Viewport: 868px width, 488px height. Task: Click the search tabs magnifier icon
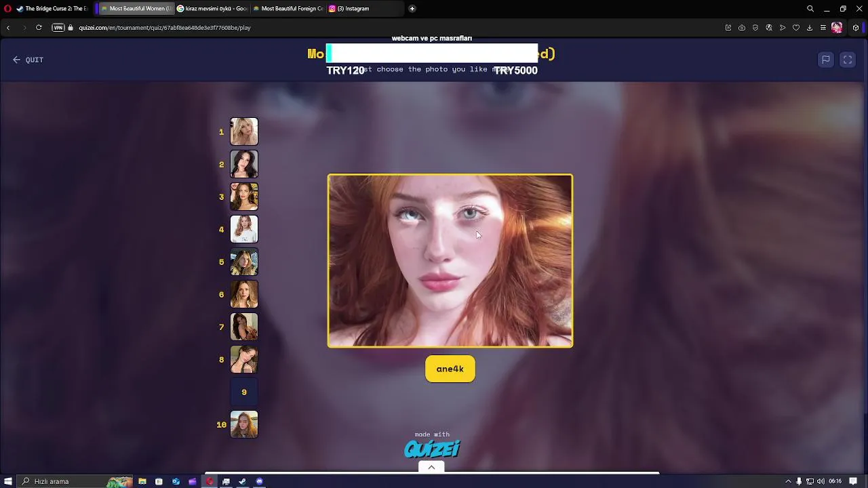pos(810,9)
